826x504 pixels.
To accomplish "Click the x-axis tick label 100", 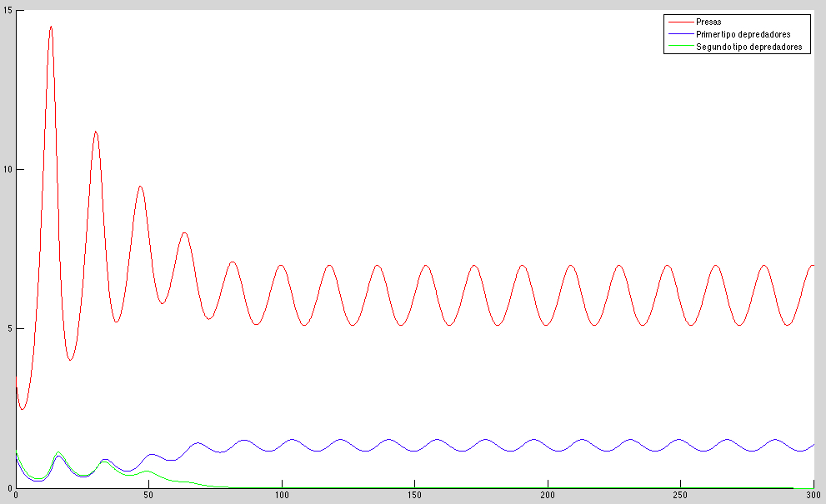I will click(282, 497).
